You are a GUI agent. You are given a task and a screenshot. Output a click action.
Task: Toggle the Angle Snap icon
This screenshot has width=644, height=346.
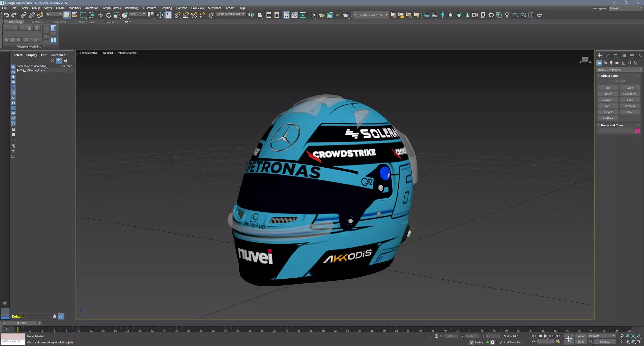(x=185, y=15)
